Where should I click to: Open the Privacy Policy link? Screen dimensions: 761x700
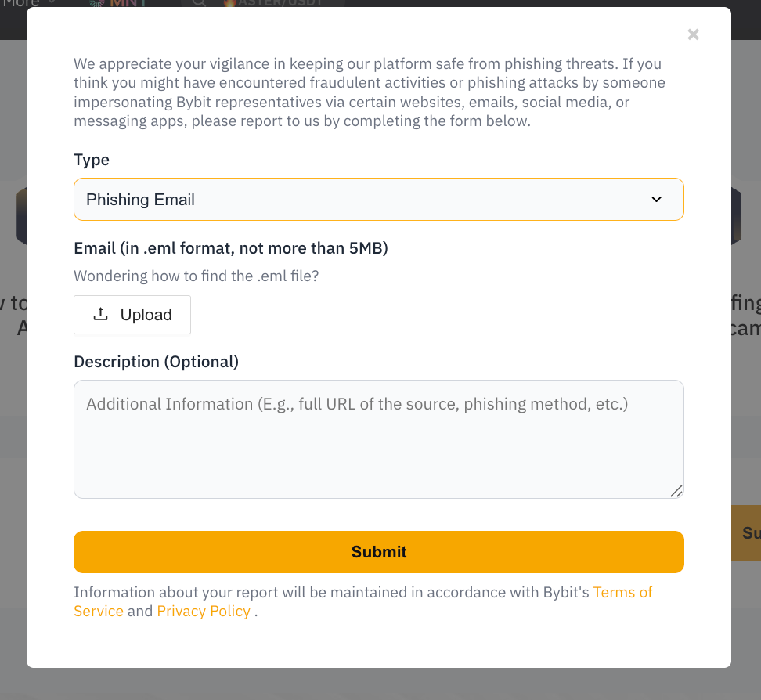point(204,612)
